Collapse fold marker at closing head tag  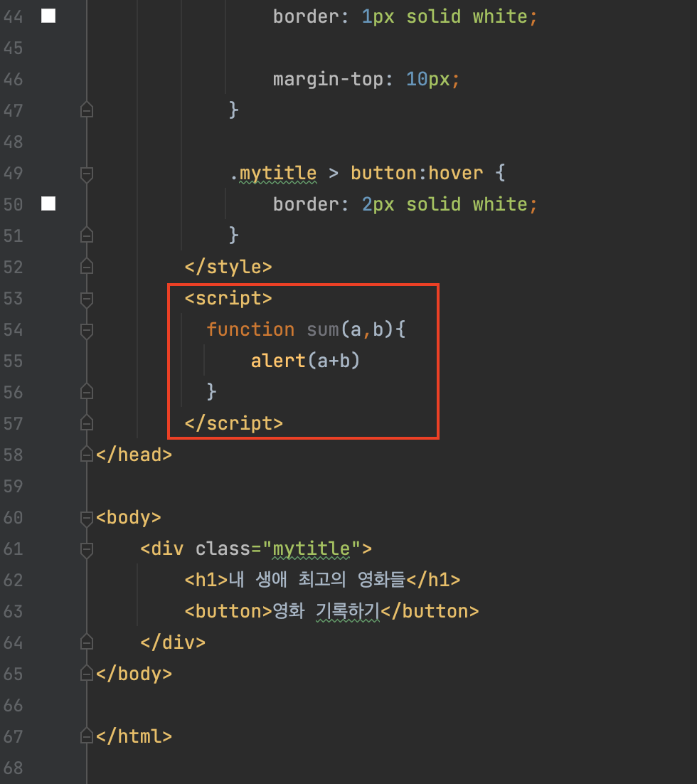coord(87,455)
